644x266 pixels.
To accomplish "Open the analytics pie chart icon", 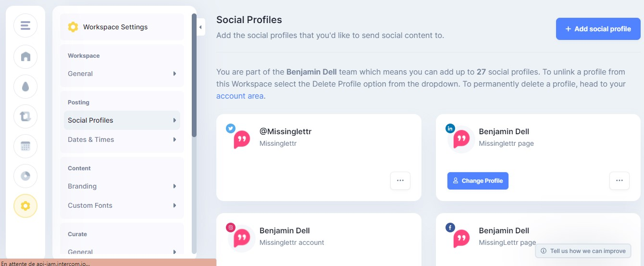I will click(x=25, y=176).
